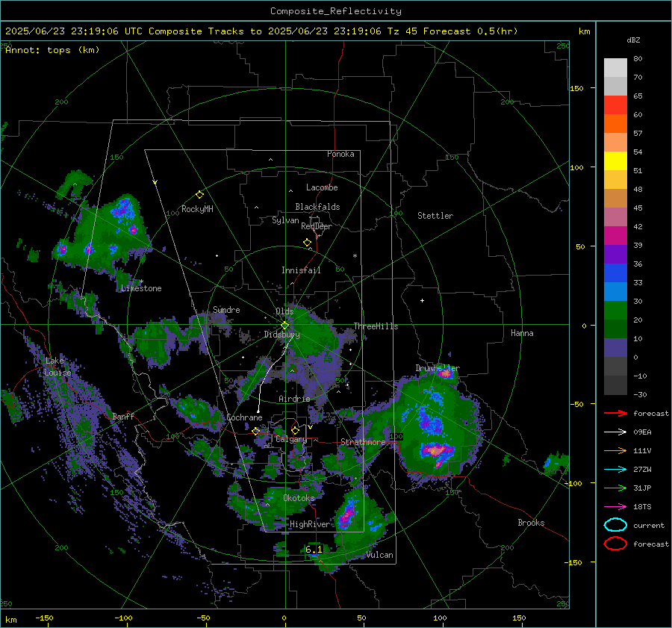Click the red forecast arrow in legend
This screenshot has height=628, width=672.
click(x=615, y=413)
